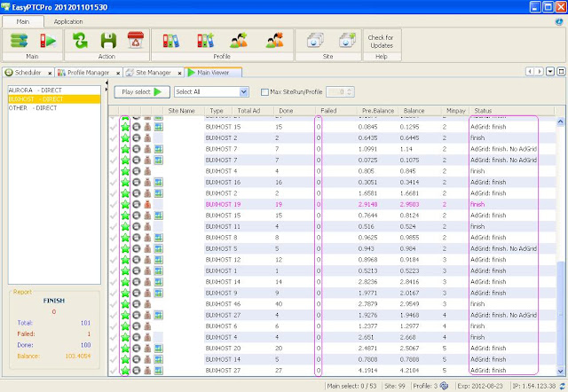
Task: Click the add users profile icon
Action: [239, 40]
